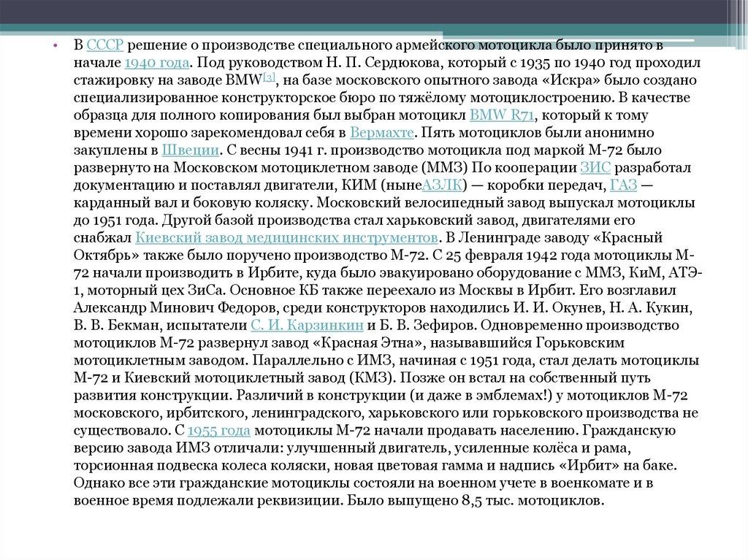The height and width of the screenshot is (560, 748).
Task: Follow the '1940 года' link
Action: pyautogui.click(x=158, y=63)
